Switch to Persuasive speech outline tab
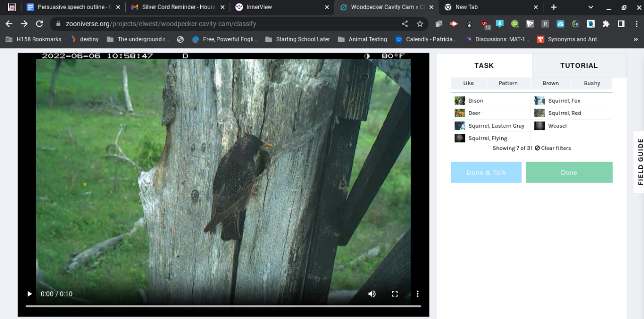Screen dimensions: 644x319 (74, 7)
